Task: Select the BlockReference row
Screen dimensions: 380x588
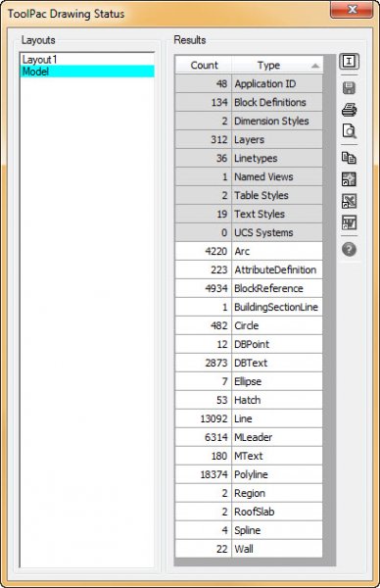Action: (249, 288)
